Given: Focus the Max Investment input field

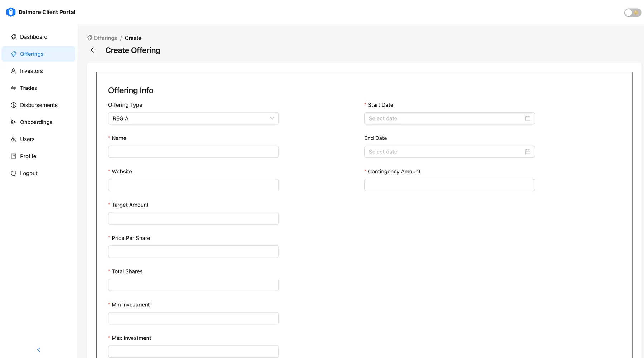Looking at the screenshot, I should point(193,352).
